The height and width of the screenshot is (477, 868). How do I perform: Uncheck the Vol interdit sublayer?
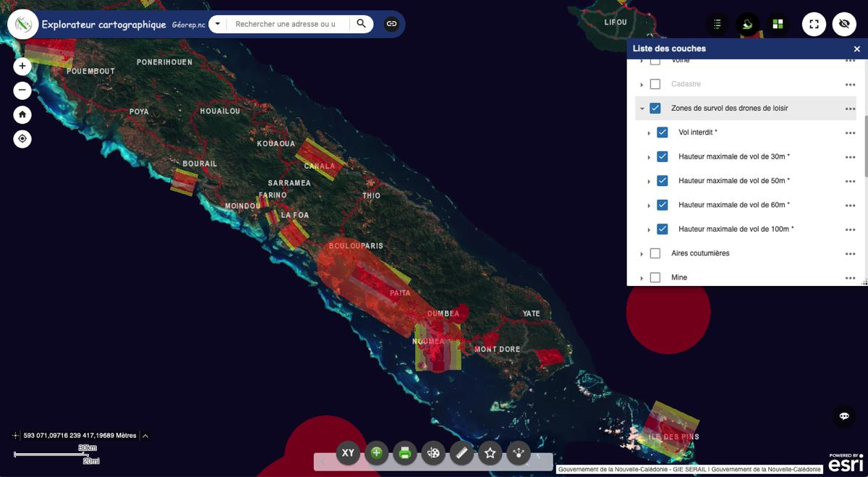tap(663, 132)
